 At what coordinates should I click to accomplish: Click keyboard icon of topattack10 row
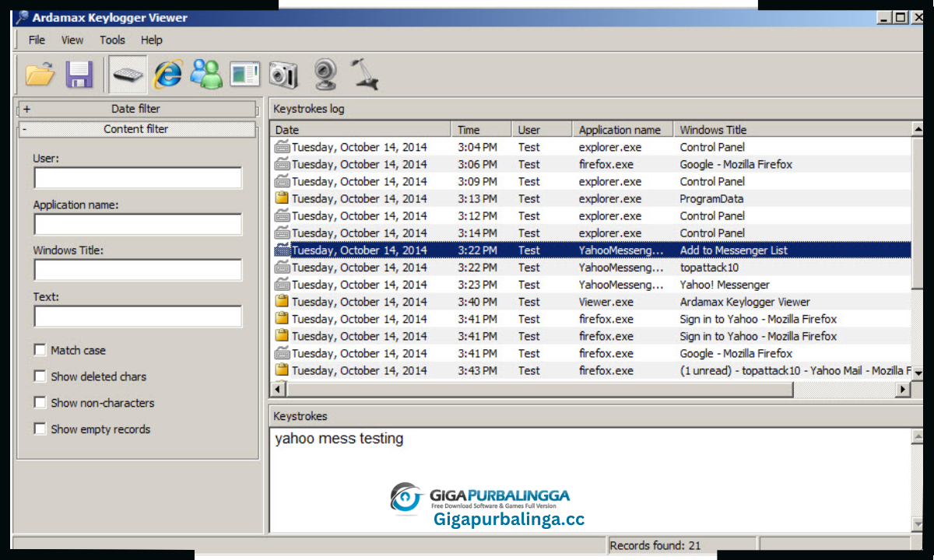click(x=282, y=268)
